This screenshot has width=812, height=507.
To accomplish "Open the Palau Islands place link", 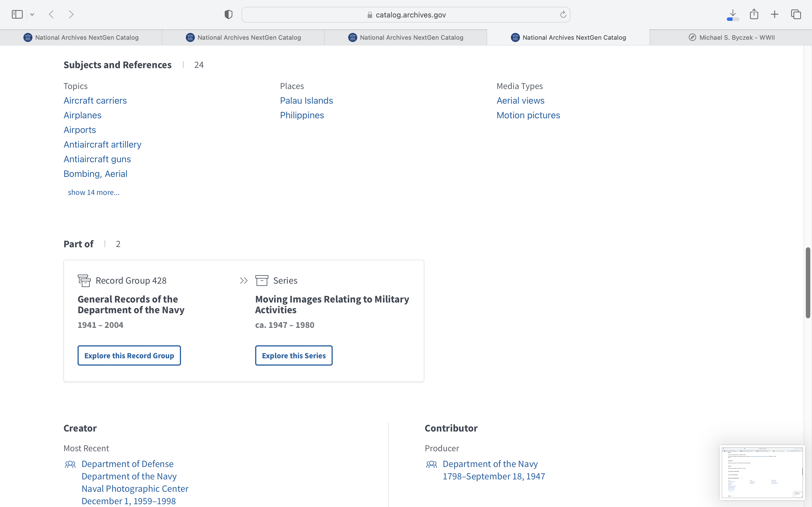I will point(306,101).
